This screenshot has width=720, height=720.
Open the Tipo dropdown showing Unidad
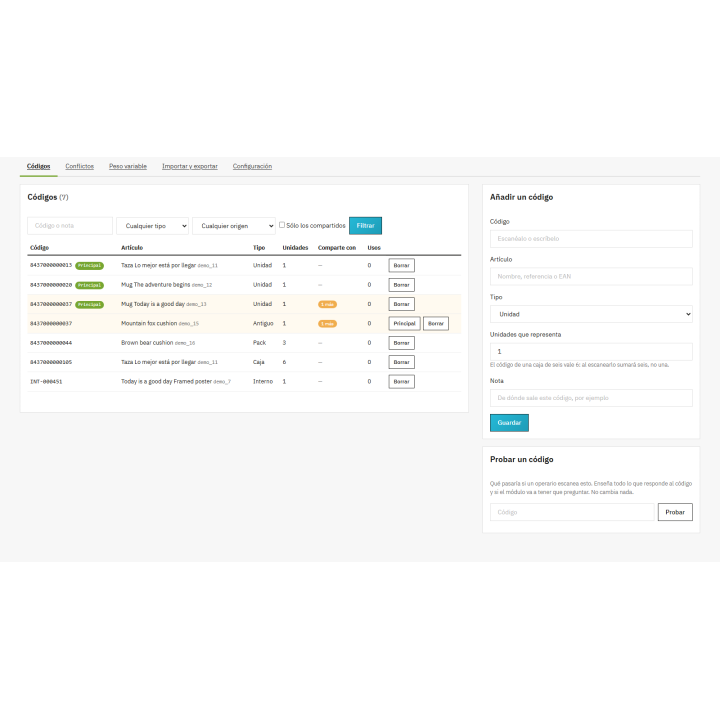(x=591, y=314)
